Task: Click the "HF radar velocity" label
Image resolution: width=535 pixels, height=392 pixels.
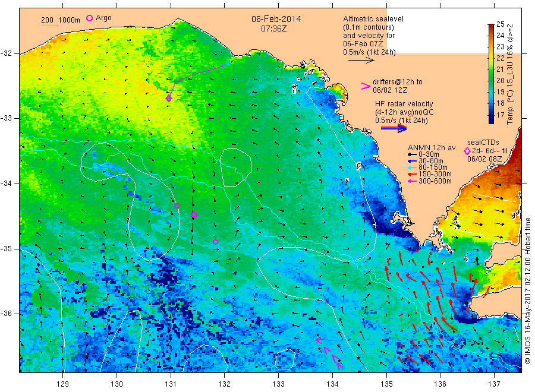Action: tap(404, 103)
